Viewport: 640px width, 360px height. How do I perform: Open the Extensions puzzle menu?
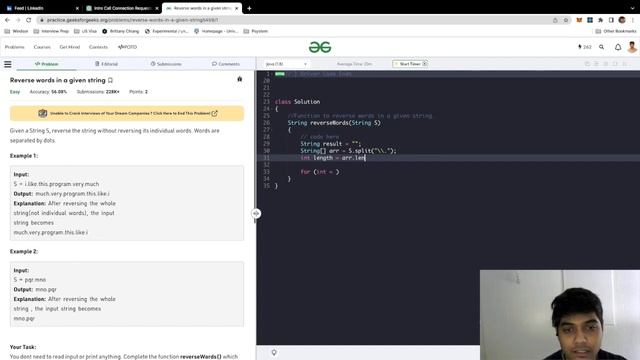point(600,20)
